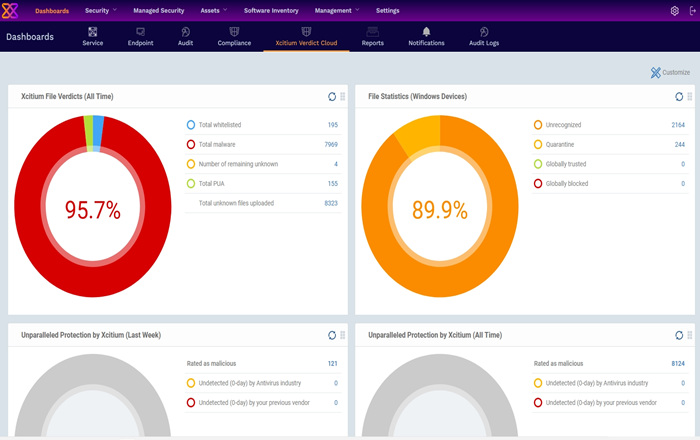
Task: Toggle the Total malware legend circle
Action: coord(191,145)
